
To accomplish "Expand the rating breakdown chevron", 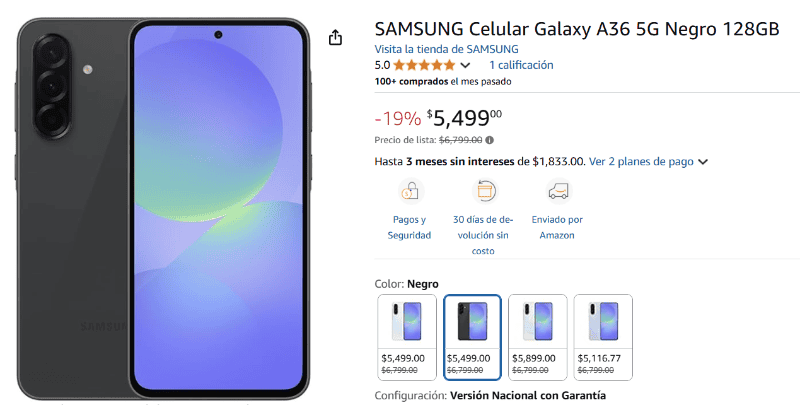I will pos(465,66).
